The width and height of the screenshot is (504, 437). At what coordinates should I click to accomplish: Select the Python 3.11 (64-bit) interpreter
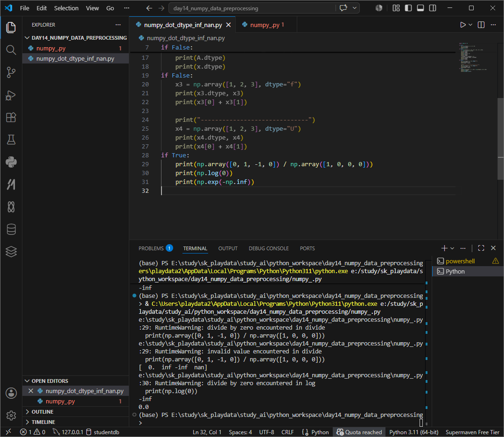pos(413,432)
